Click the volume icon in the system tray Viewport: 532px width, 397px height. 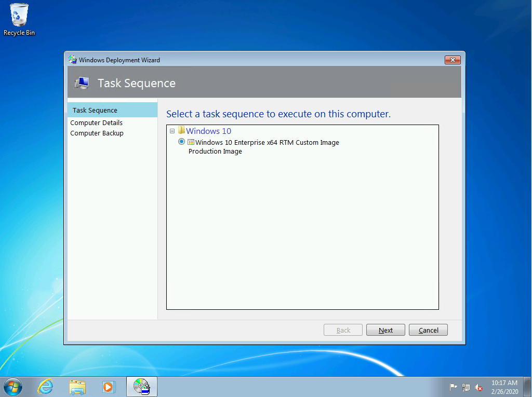(x=478, y=387)
